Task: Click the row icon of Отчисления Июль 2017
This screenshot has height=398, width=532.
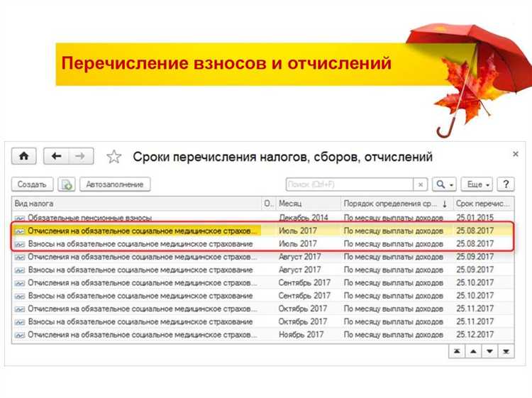Action: [20, 231]
